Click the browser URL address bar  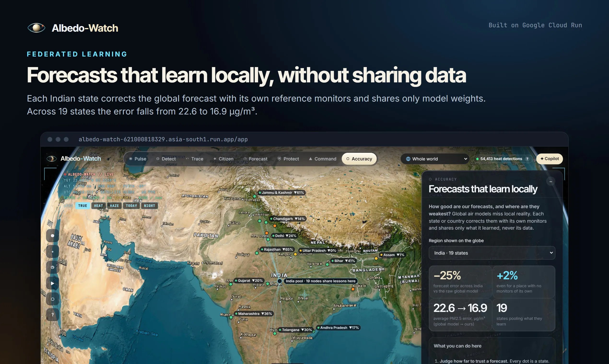point(163,139)
